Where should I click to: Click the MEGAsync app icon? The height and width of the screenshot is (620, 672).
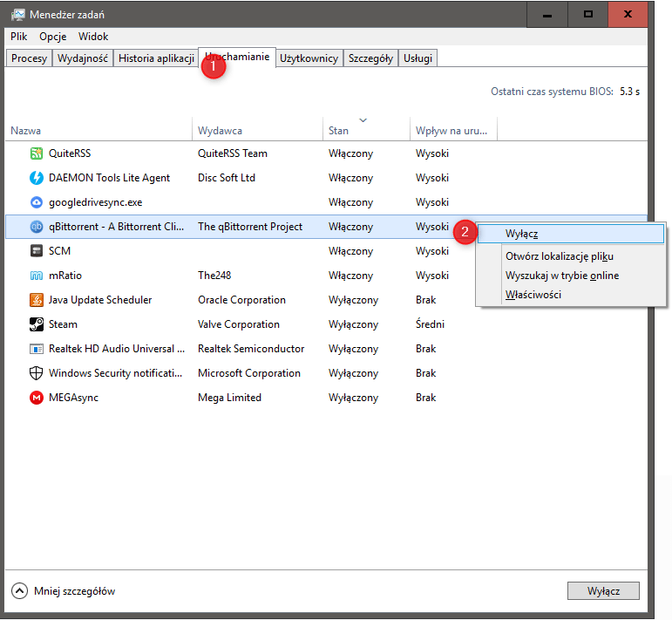click(x=37, y=398)
